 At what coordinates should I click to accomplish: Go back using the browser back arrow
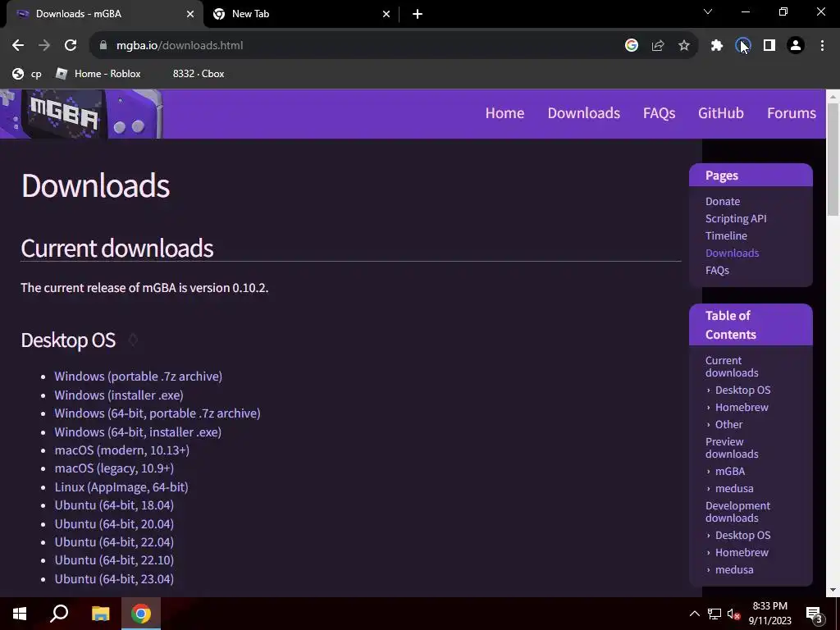[18, 46]
